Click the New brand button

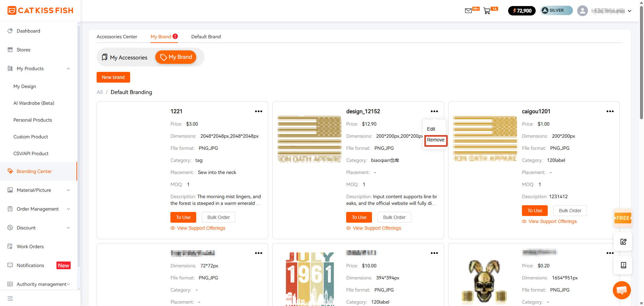[x=113, y=77]
